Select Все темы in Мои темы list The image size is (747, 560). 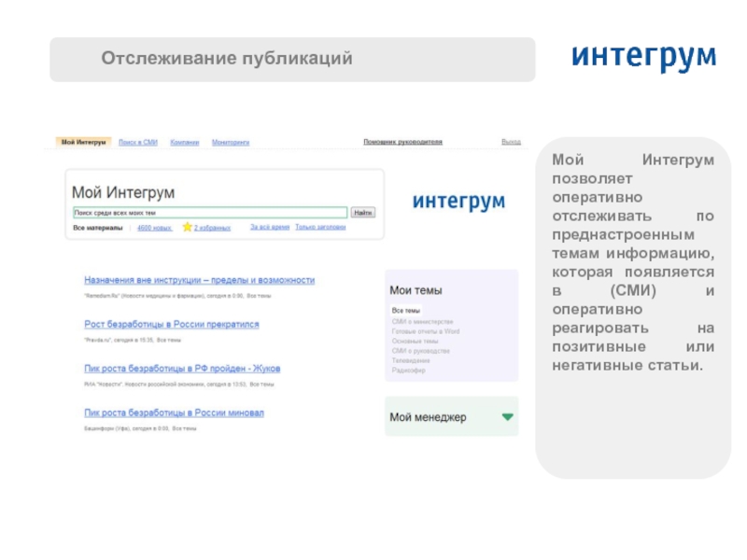pos(406,310)
